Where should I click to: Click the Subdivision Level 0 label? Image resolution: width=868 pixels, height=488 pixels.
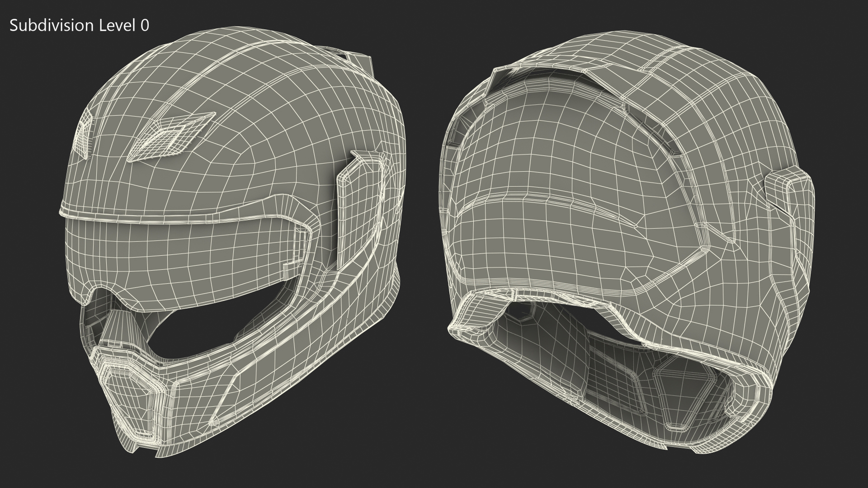(x=79, y=26)
